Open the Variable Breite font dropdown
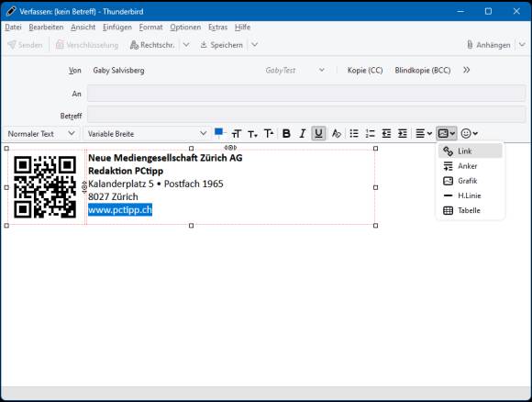 point(147,134)
